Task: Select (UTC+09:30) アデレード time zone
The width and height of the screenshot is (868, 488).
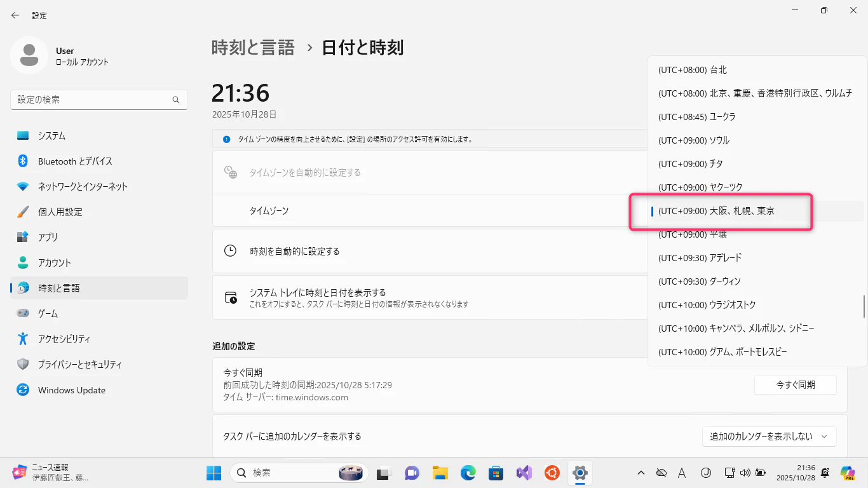Action: tap(756, 258)
